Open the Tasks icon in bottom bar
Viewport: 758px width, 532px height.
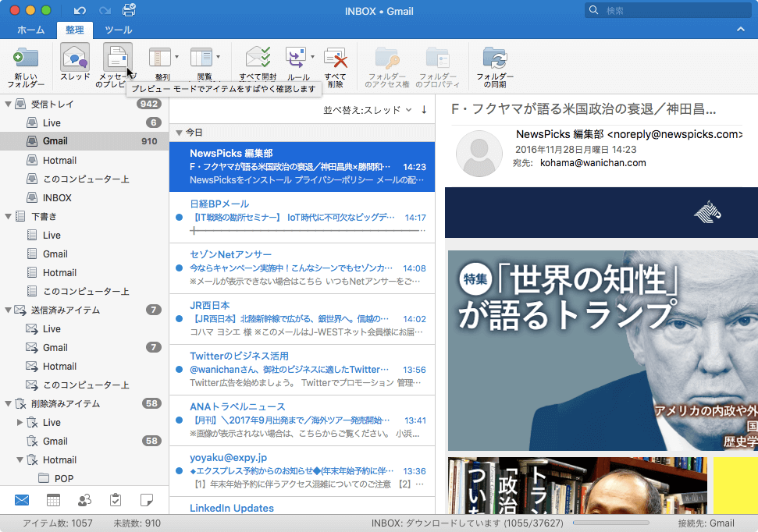pos(116,500)
